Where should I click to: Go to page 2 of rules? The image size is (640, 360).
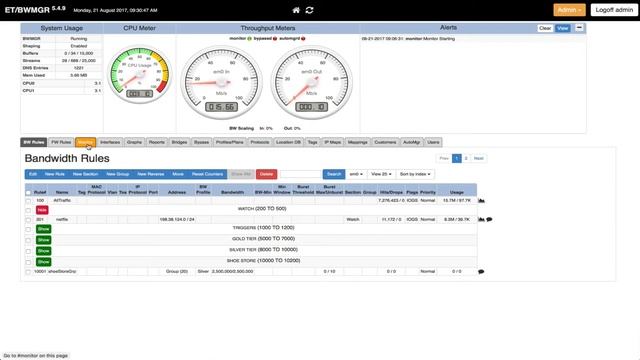click(x=466, y=158)
